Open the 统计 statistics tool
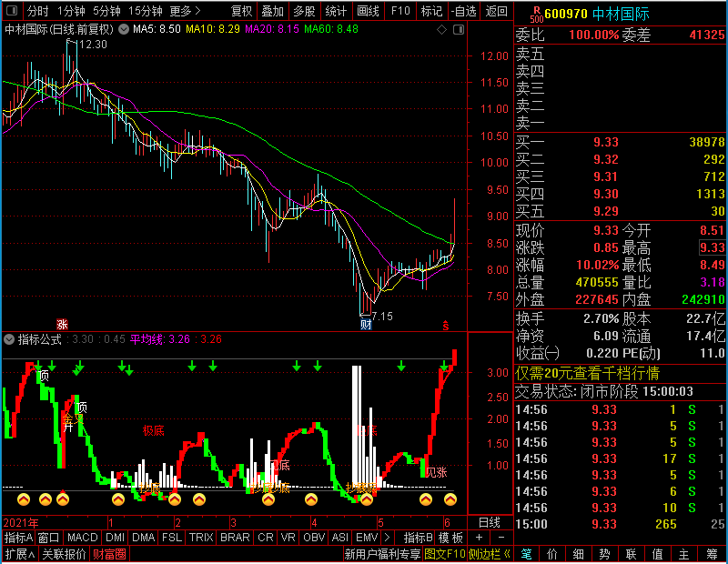The height and width of the screenshot is (564, 728). click(x=336, y=11)
